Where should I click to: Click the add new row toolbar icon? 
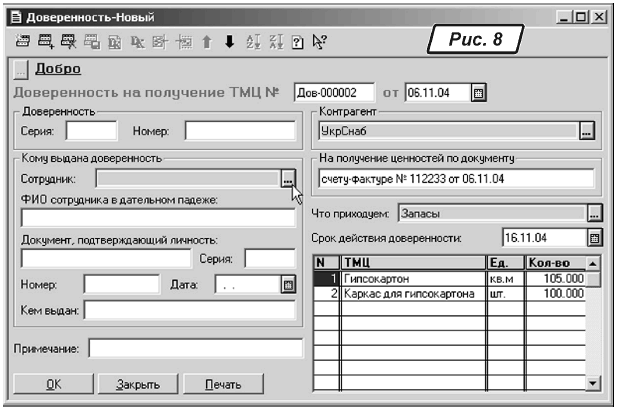point(46,42)
